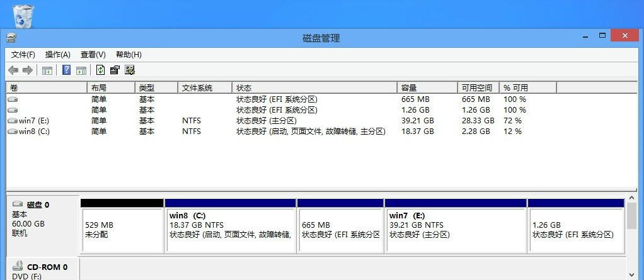Click the scroll up arrow in disk pane
Screen dimensions: 644x280
click(631, 198)
